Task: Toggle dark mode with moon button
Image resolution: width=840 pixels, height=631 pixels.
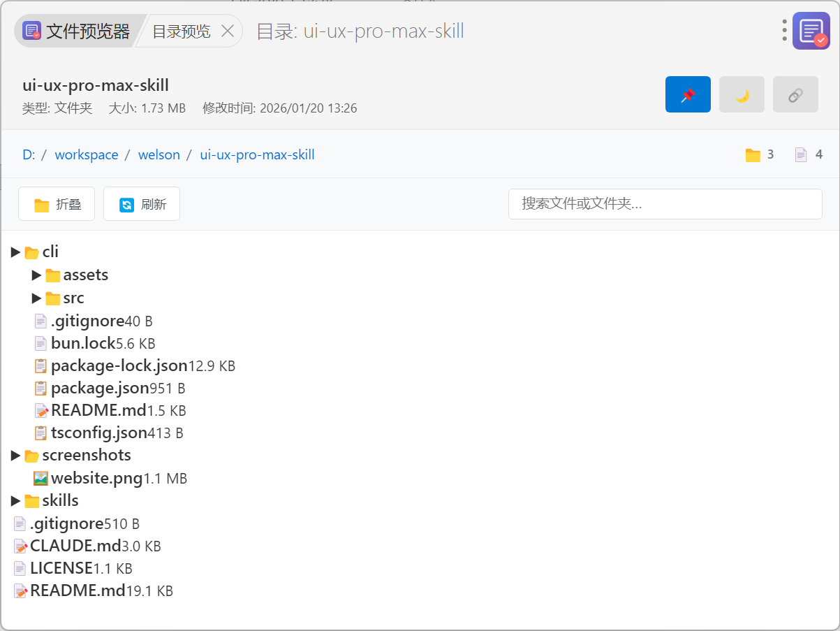Action: [x=742, y=94]
